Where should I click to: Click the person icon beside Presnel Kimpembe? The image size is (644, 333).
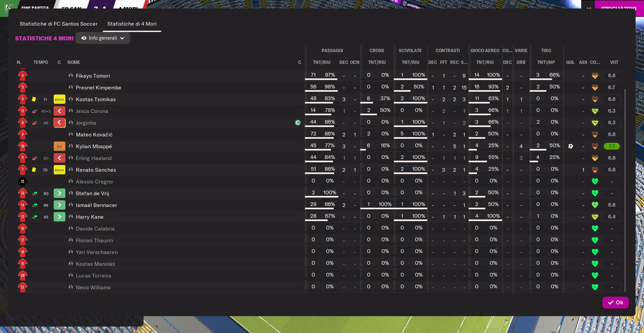pos(71,88)
